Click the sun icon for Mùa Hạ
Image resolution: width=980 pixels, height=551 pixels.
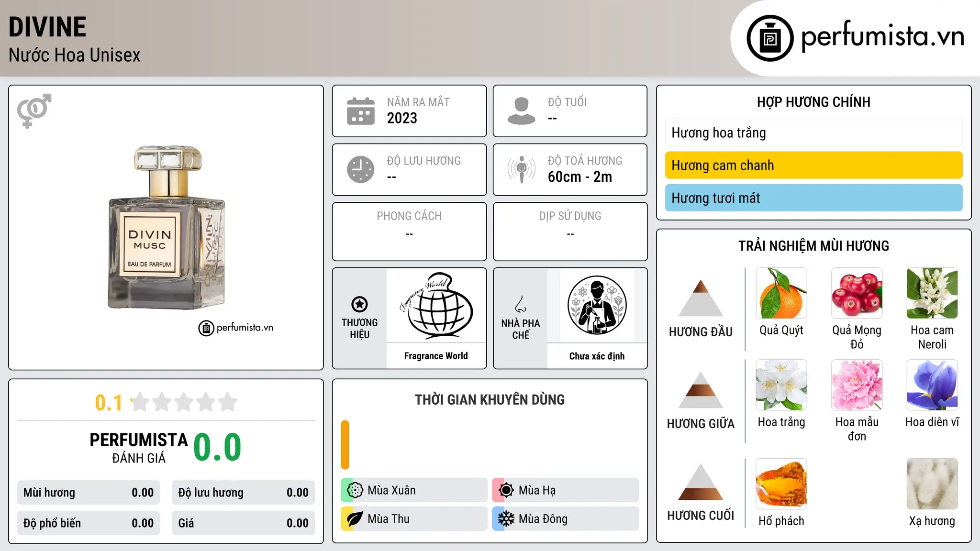pos(506,490)
